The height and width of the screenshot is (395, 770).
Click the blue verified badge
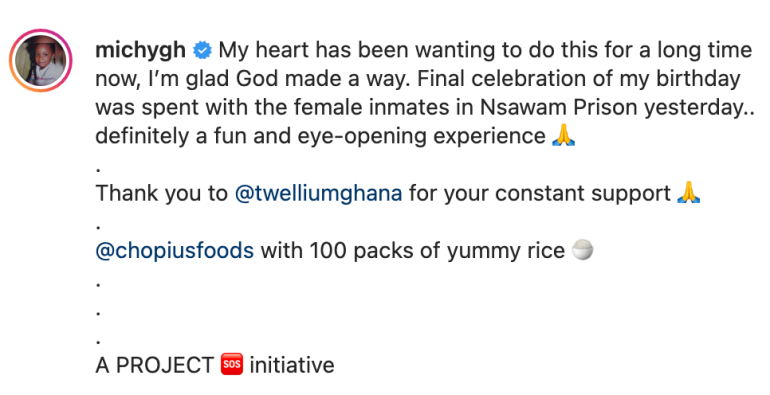(202, 50)
